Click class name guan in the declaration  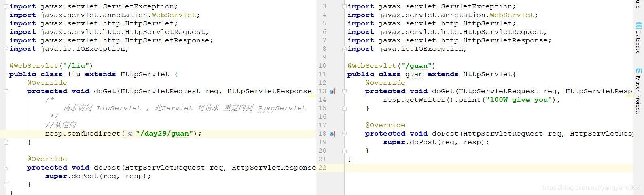pos(414,74)
